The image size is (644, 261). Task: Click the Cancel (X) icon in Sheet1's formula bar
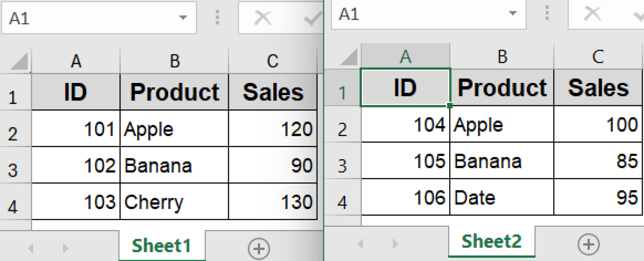[263, 17]
